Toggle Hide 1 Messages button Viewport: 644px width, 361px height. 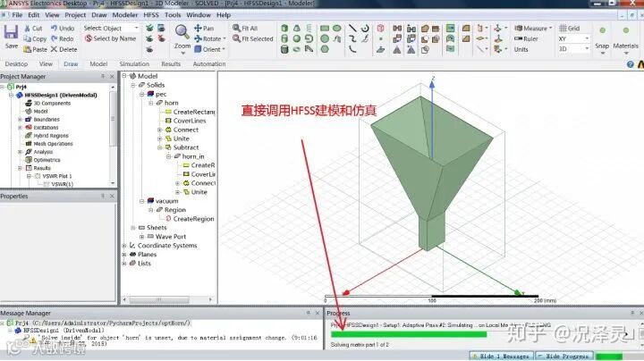(x=501, y=356)
